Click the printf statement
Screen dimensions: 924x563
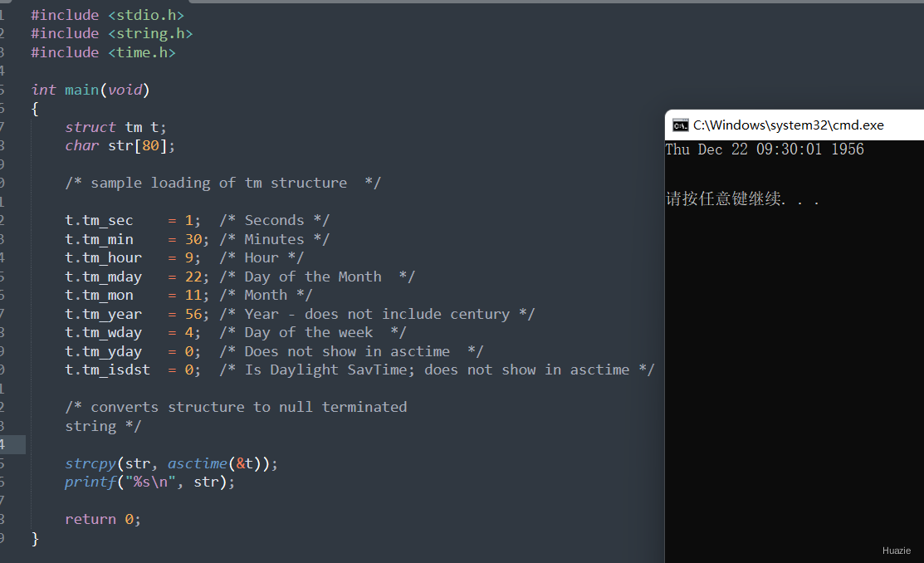149,482
